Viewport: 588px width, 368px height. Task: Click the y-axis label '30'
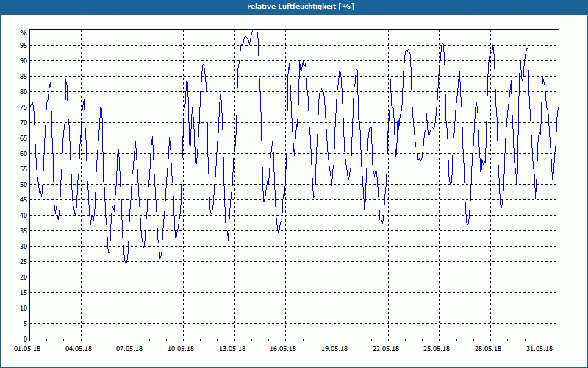tap(24, 247)
